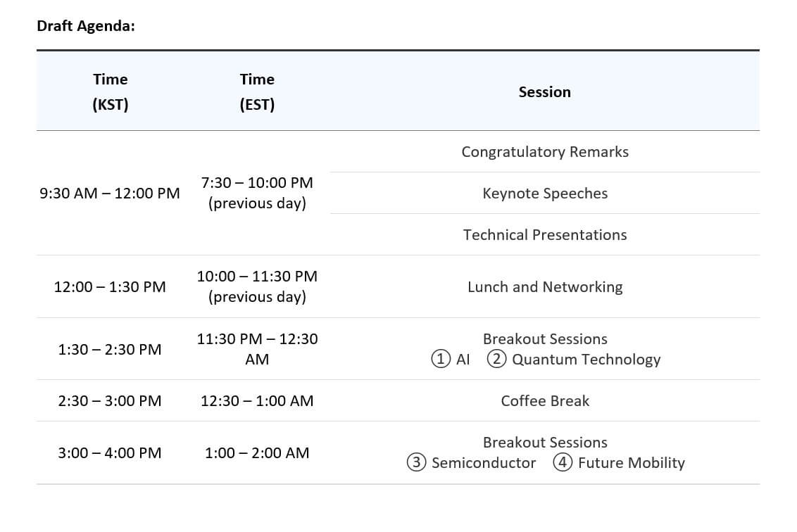Select the Congratulatory Remarks row
Image resolution: width=797 pixels, height=532 pixels.
tap(545, 152)
